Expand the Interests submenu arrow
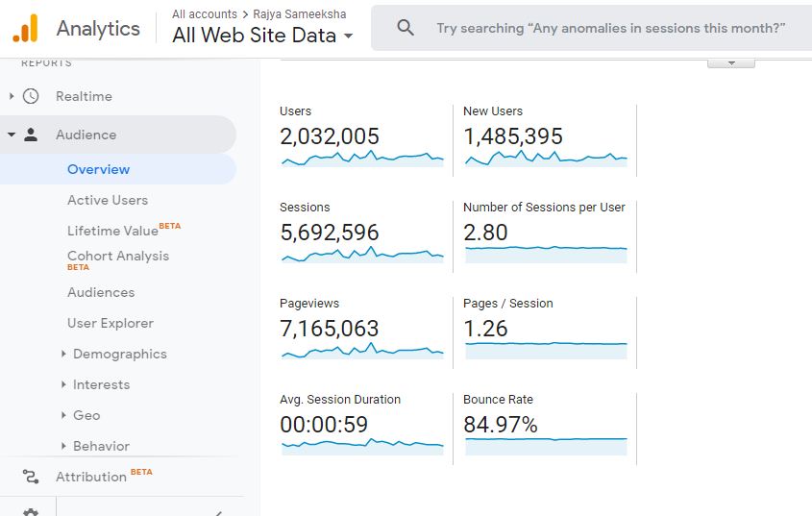The image size is (812, 516). [x=63, y=384]
